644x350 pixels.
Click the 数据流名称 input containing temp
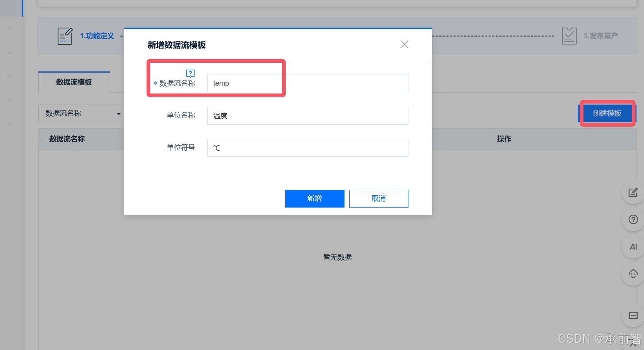(x=307, y=83)
